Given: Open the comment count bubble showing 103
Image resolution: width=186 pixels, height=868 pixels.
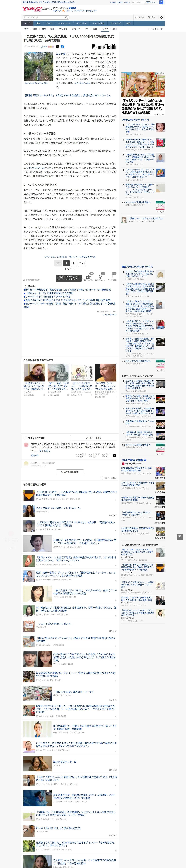Looking at the screenshot, I should point(44,47).
